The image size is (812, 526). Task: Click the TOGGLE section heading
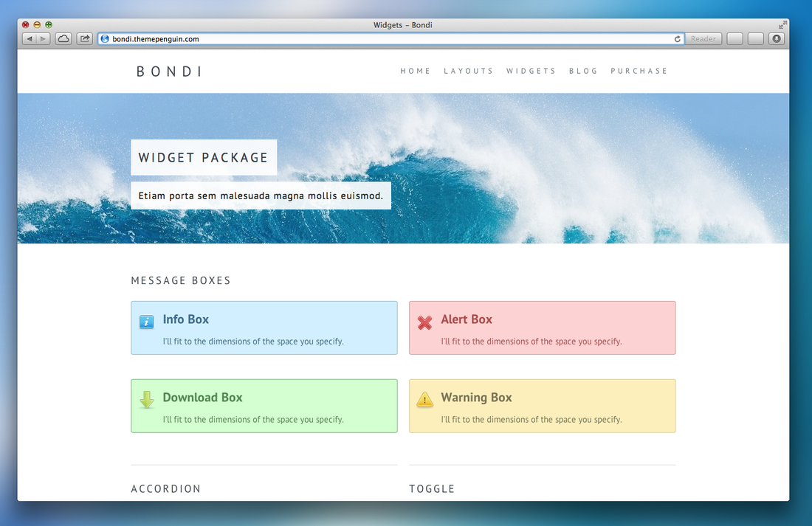pyautogui.click(x=432, y=488)
